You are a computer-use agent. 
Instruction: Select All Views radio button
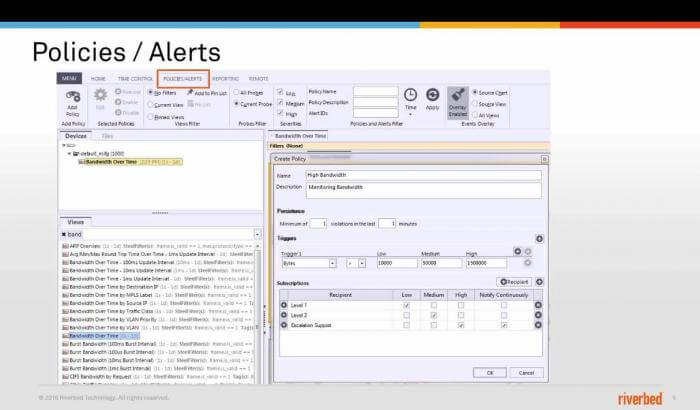(475, 115)
